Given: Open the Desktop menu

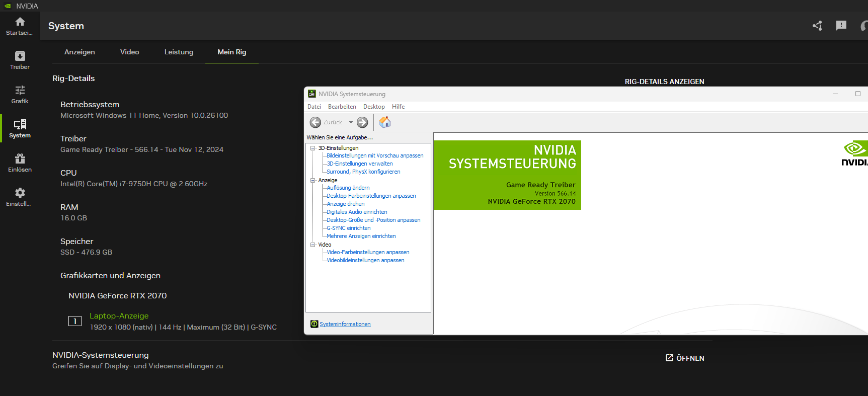Looking at the screenshot, I should point(374,107).
